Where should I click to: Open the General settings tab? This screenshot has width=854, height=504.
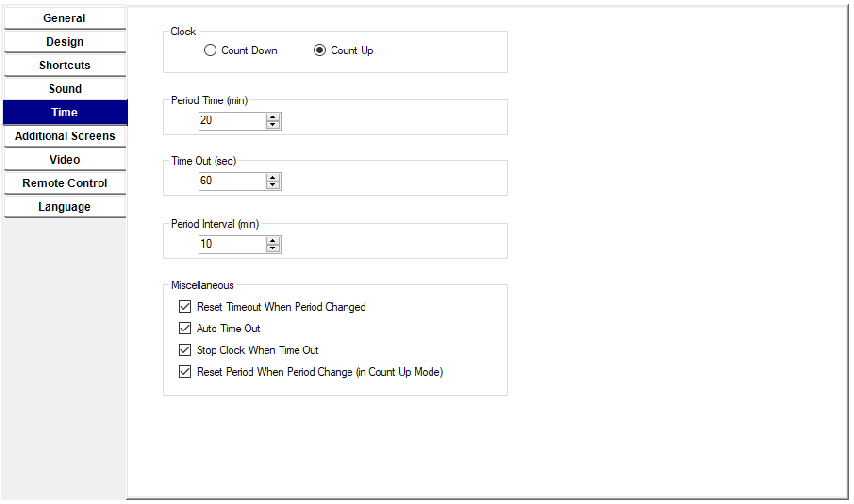click(65, 18)
